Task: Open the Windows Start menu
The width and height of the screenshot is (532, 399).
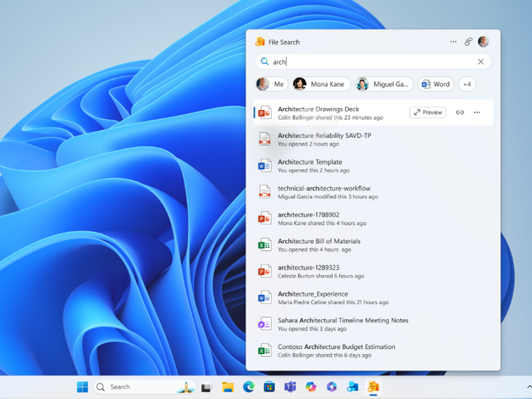Action: [x=82, y=386]
